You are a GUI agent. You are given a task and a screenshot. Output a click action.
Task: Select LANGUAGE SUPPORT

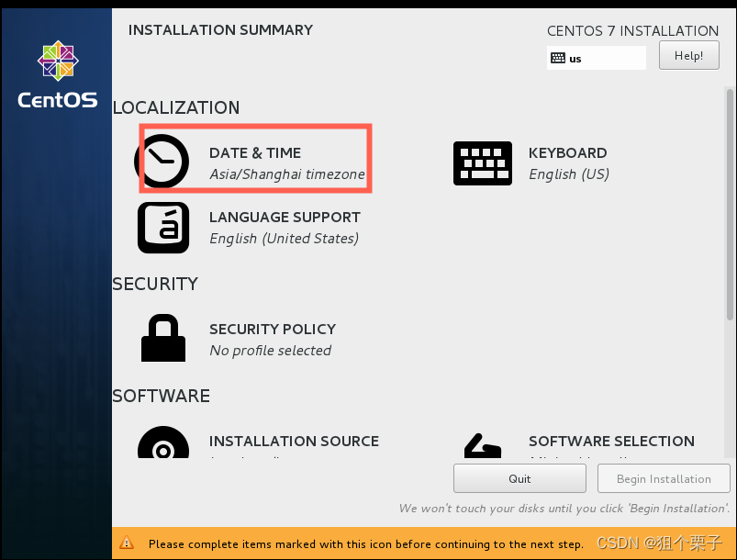tap(285, 217)
